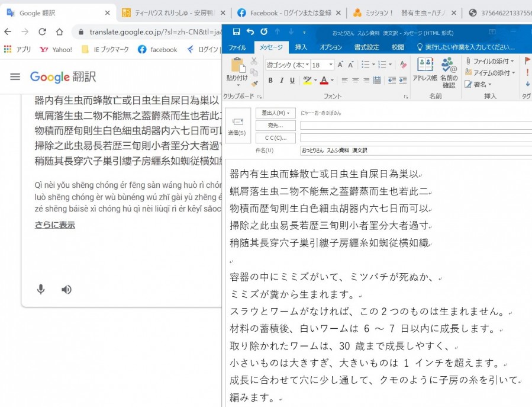Click the "さらに表示" show more link
The width and height of the screenshot is (532, 407).
pos(54,225)
